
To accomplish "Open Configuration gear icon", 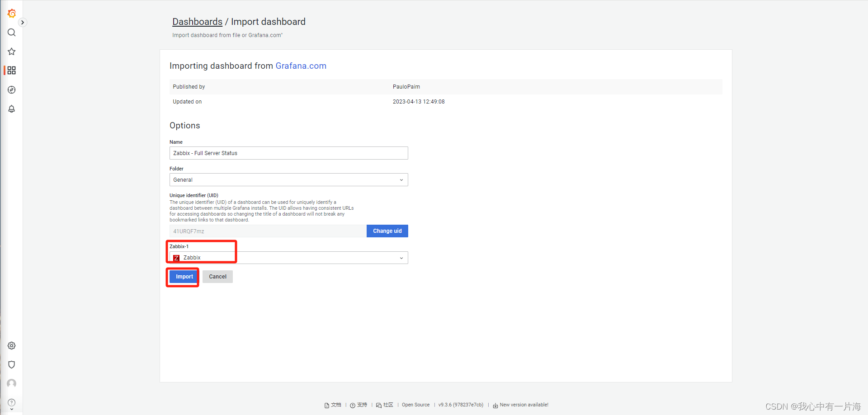I will (x=12, y=346).
